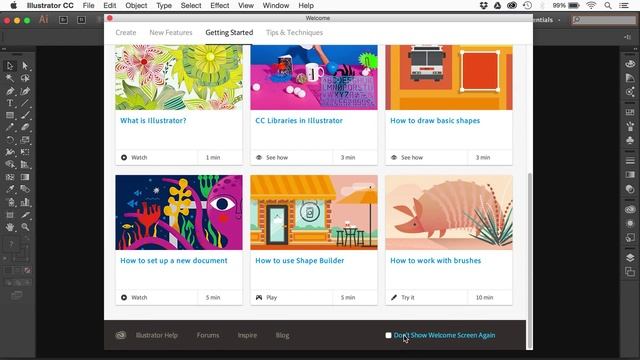The image size is (640, 360).
Task: Open the Color panel icon
Action: pos(630,64)
